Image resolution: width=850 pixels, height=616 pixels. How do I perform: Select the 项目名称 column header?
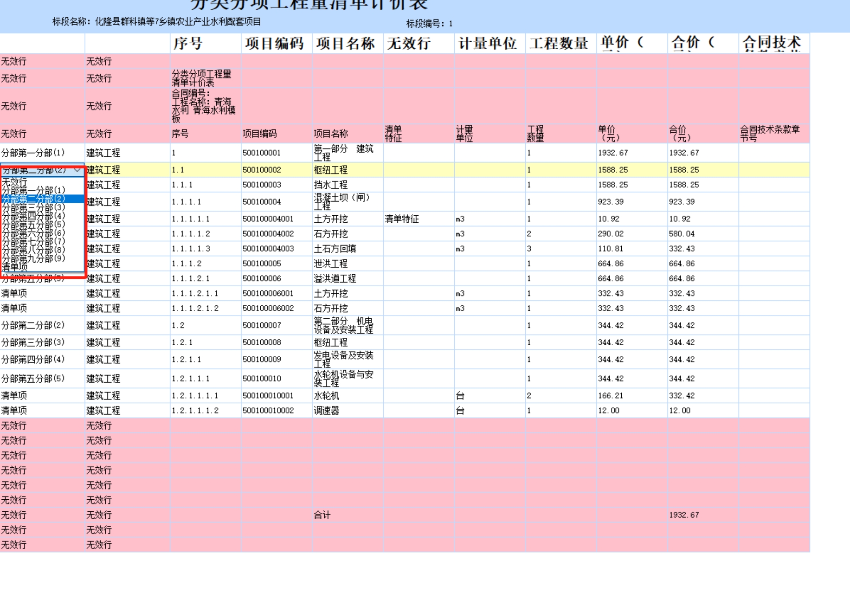(346, 43)
